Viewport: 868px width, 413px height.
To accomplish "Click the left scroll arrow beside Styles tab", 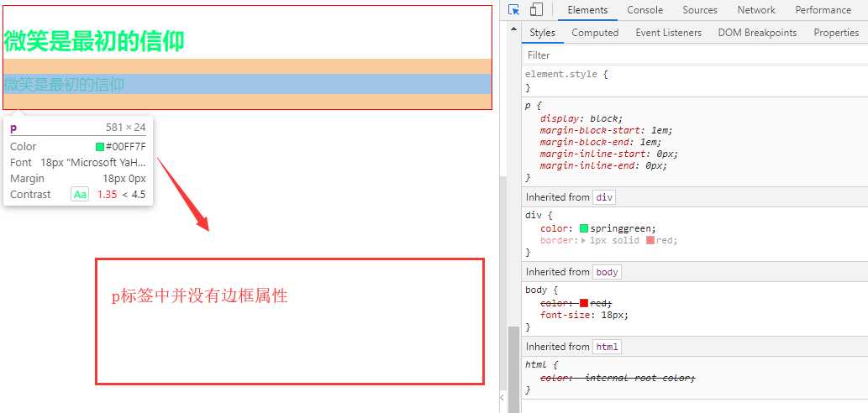I will (514, 33).
